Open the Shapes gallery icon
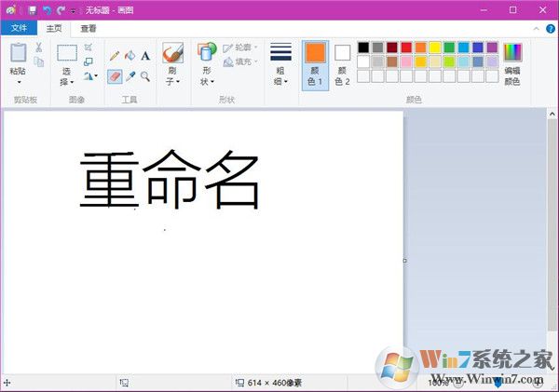 pos(207,51)
